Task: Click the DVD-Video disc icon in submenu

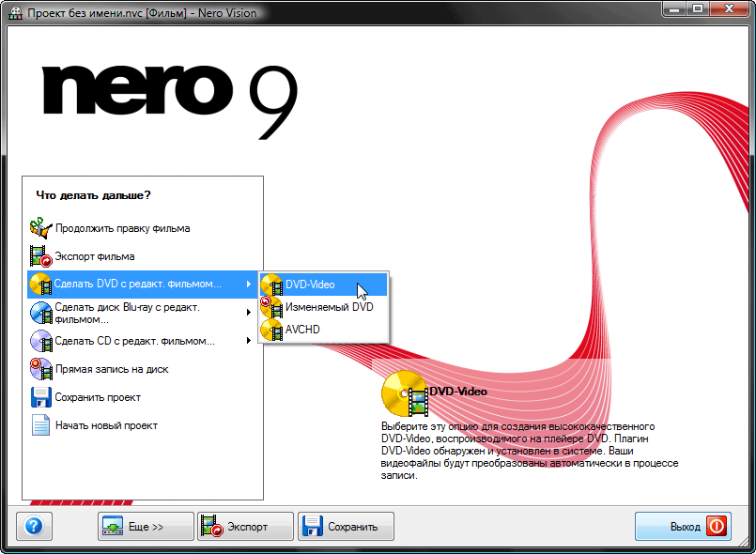Action: pyautogui.click(x=272, y=285)
